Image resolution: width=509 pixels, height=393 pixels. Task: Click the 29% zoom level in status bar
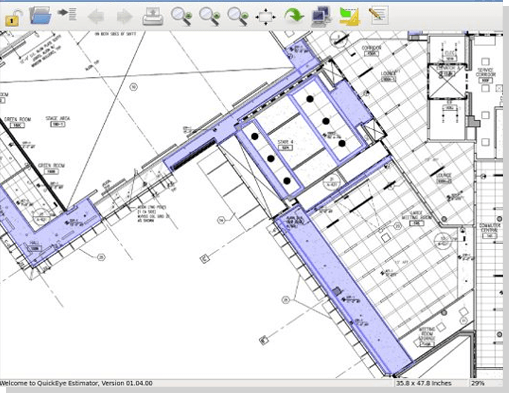click(x=477, y=383)
